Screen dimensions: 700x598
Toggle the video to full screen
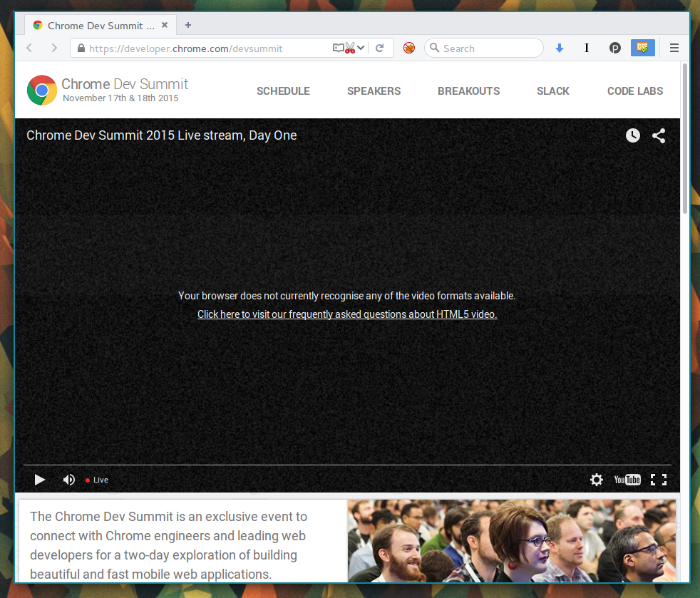[659, 480]
